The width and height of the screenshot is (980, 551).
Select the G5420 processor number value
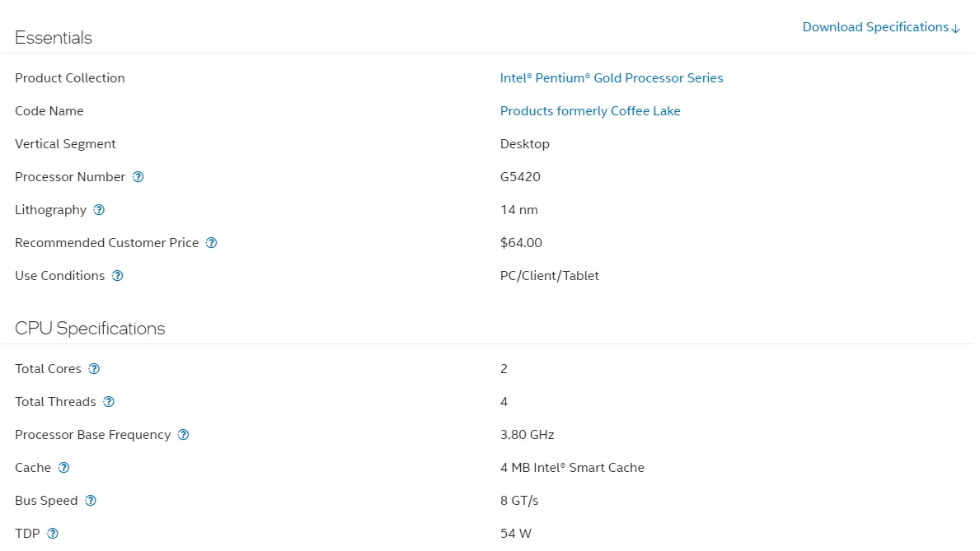(x=520, y=177)
